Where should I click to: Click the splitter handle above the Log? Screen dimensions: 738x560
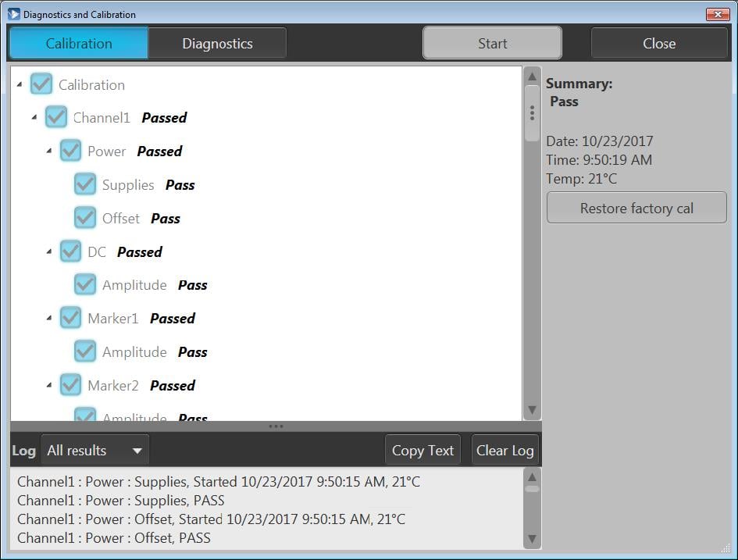276,426
